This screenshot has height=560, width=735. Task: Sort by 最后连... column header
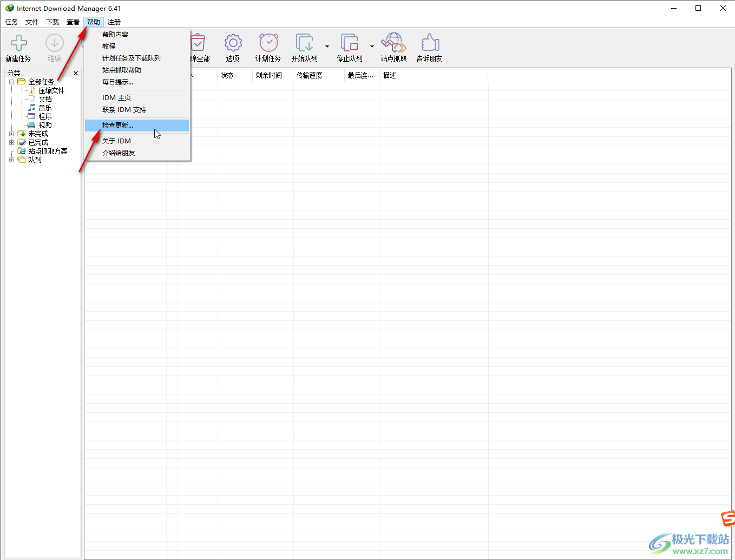click(363, 75)
